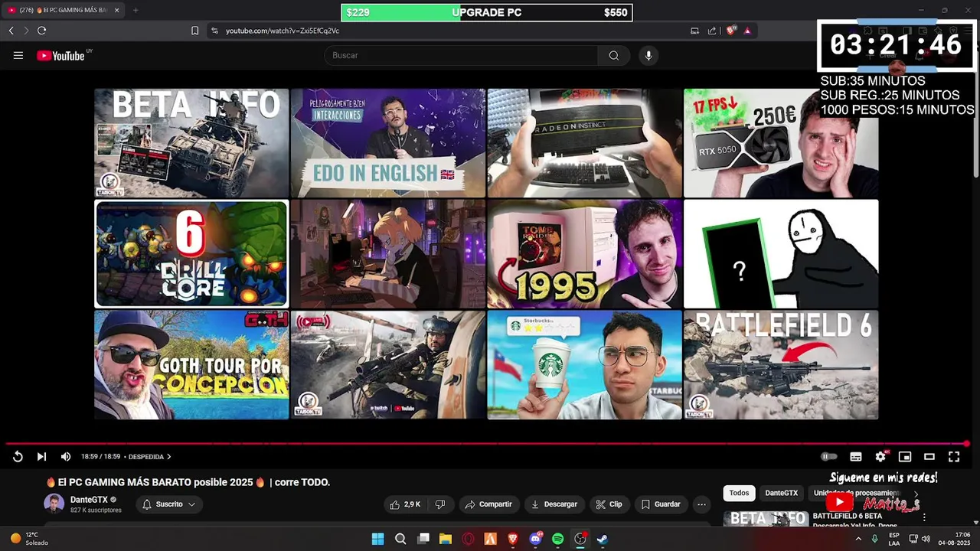
Task: Go to the YouTube home logo
Action: click(60, 55)
